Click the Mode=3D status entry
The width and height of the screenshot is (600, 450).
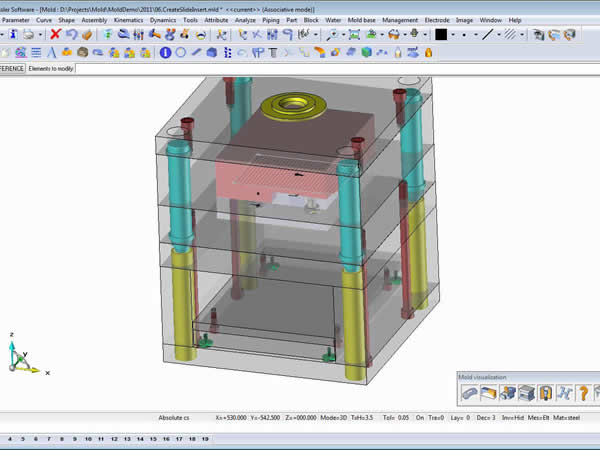[x=333, y=418]
